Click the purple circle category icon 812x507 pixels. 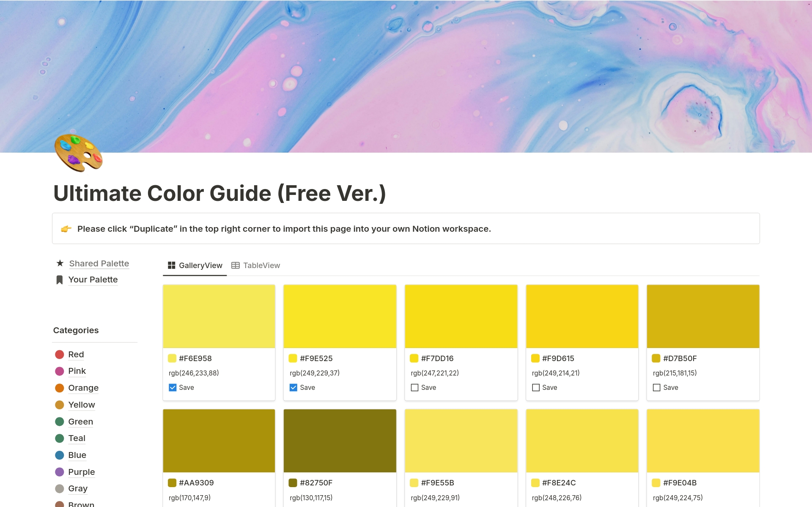[x=60, y=472]
